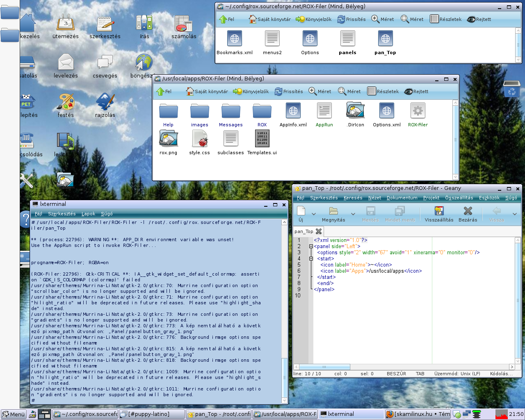Open the Keresés menu in Geany
The width and height of the screenshot is (525, 420).
click(353, 198)
